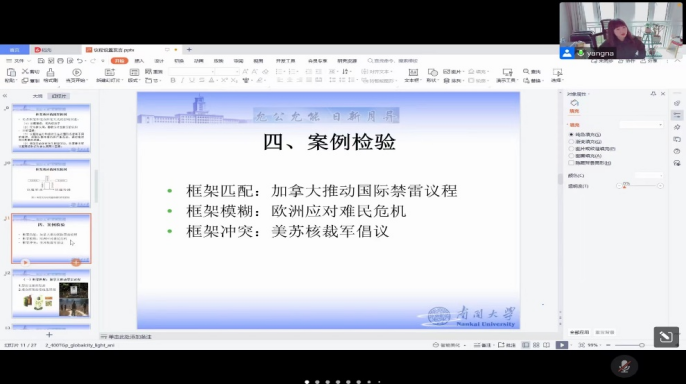Click the Find (查找) button

[x=532, y=71]
